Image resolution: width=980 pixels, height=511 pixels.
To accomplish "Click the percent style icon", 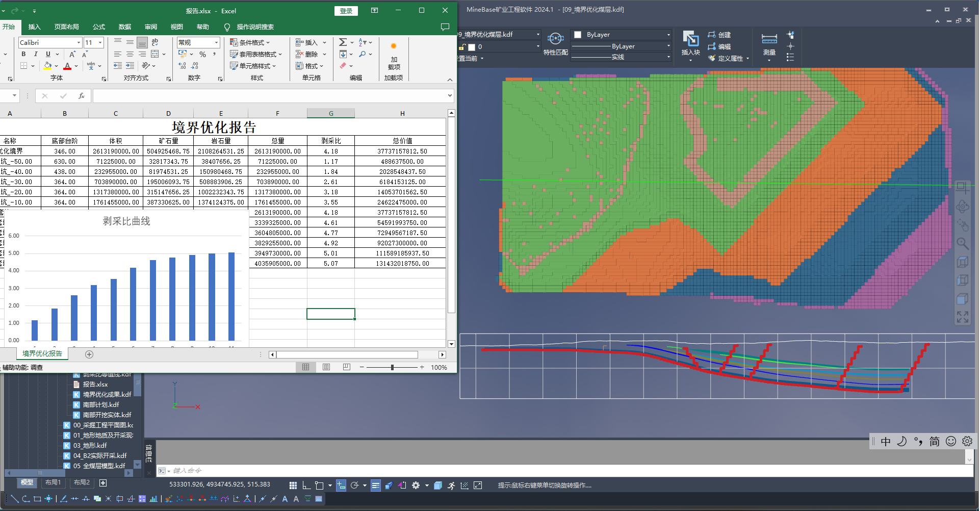I will point(202,54).
